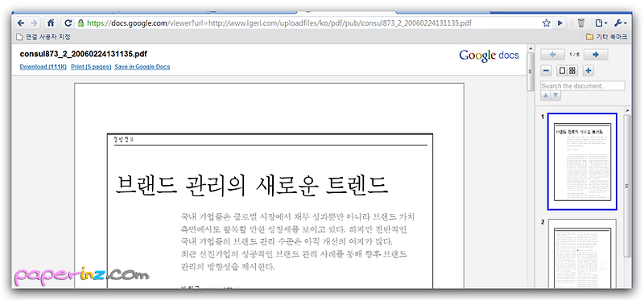
Task: Click the Google docs logo
Action: coord(489,55)
